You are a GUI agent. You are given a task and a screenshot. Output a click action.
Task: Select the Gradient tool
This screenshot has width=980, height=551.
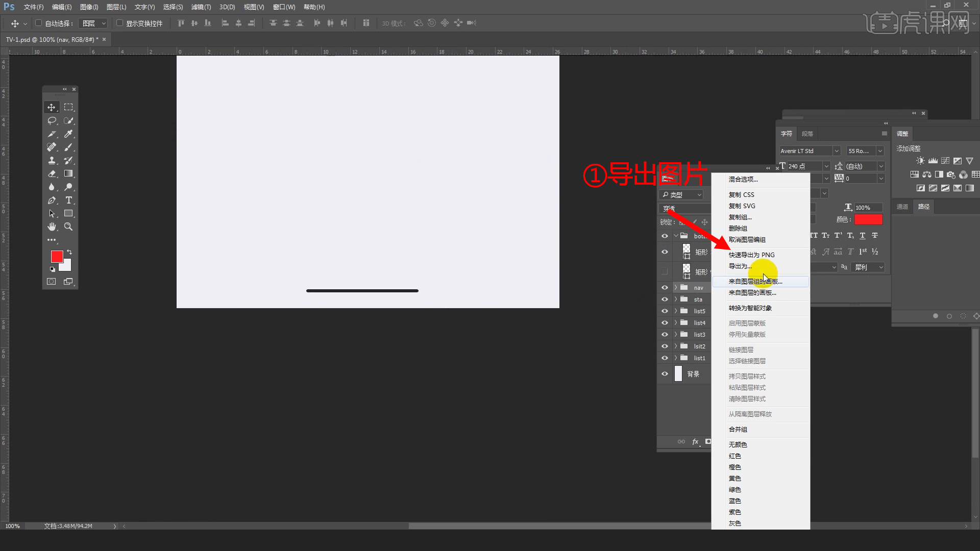68,173
